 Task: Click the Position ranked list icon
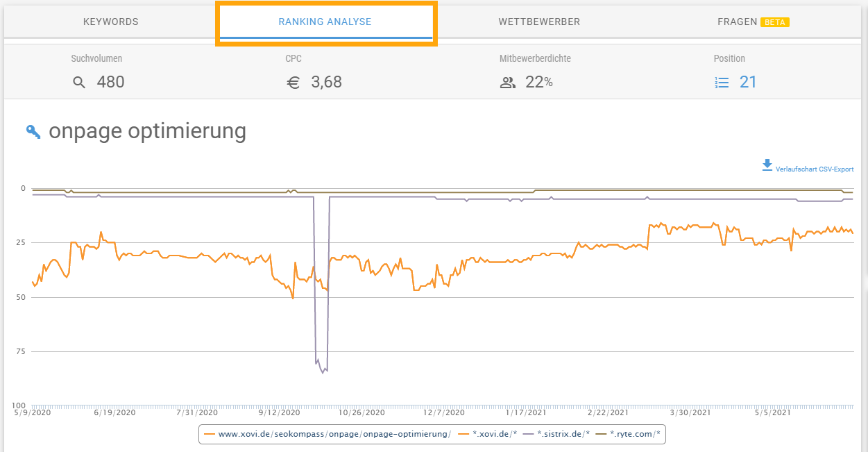point(722,83)
